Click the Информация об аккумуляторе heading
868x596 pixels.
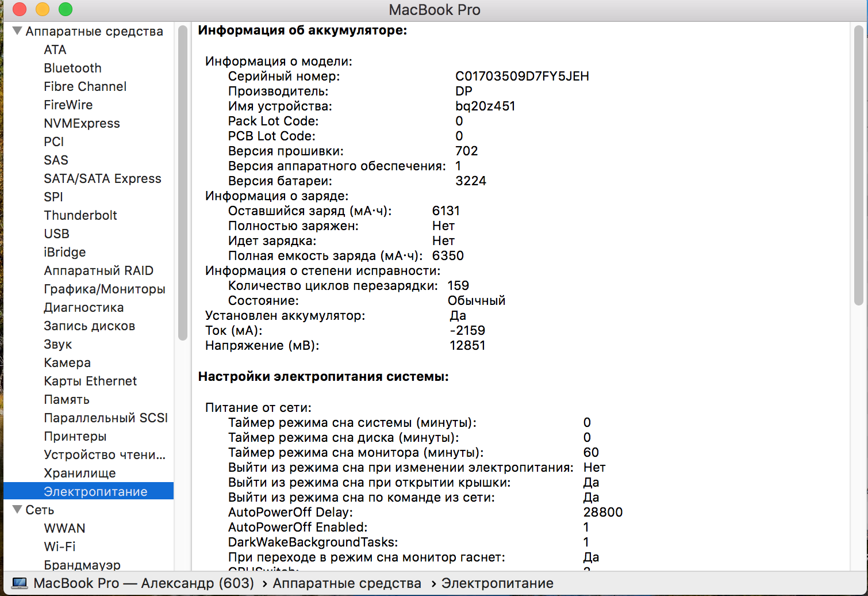tap(302, 30)
